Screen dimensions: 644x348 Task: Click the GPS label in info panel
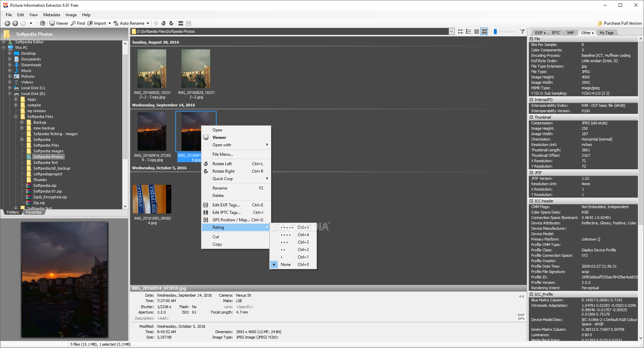point(521,319)
